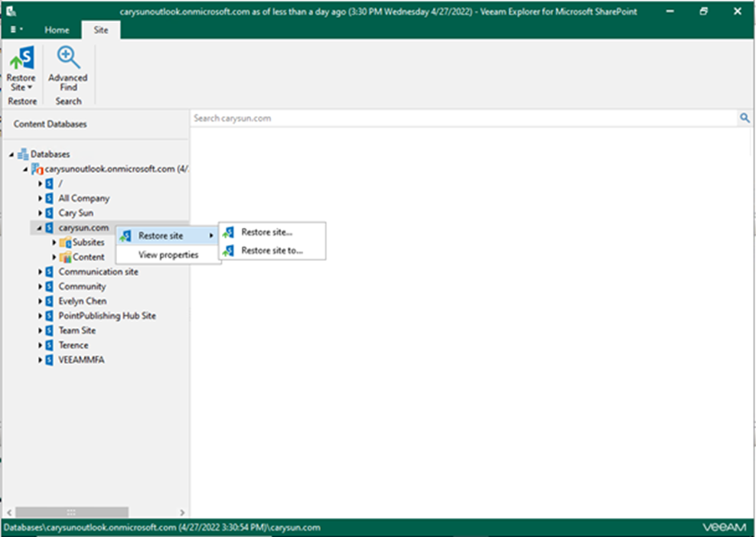Viewport: 756px width, 537px height.
Task: Click the SharePoint icon beside PointPublishing Hub Site
Action: pos(49,316)
